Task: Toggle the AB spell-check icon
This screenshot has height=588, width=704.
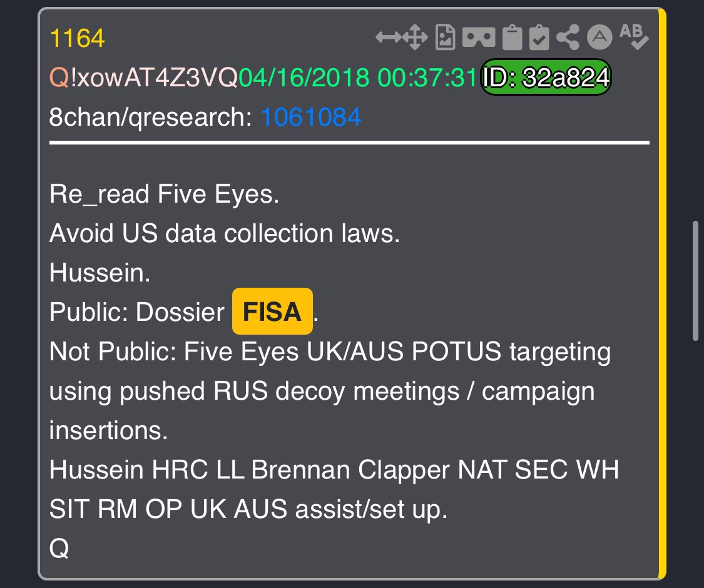Action: click(x=633, y=36)
